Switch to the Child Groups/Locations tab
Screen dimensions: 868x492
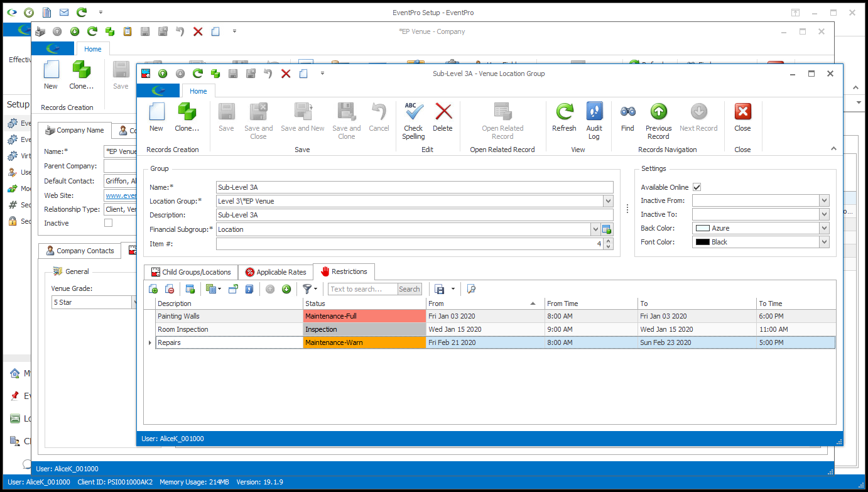pyautogui.click(x=191, y=272)
